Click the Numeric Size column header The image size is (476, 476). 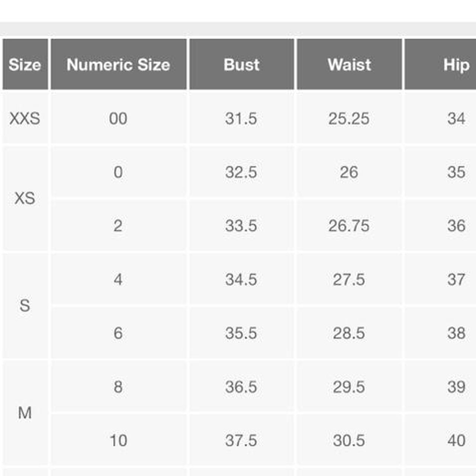[x=118, y=65]
